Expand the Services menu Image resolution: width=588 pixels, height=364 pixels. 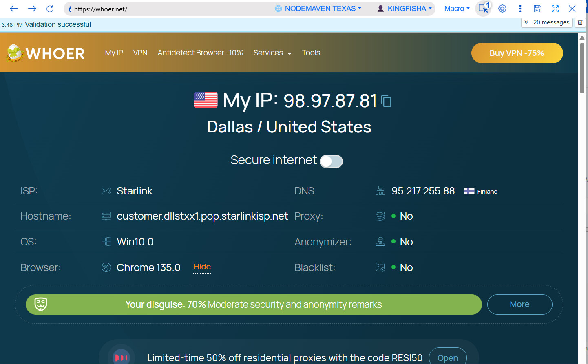pos(272,53)
